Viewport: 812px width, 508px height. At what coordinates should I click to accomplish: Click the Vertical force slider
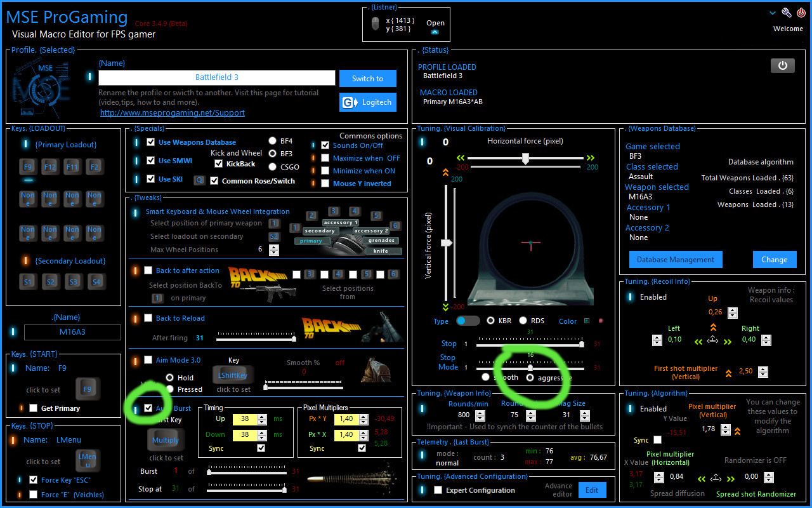[x=447, y=243]
